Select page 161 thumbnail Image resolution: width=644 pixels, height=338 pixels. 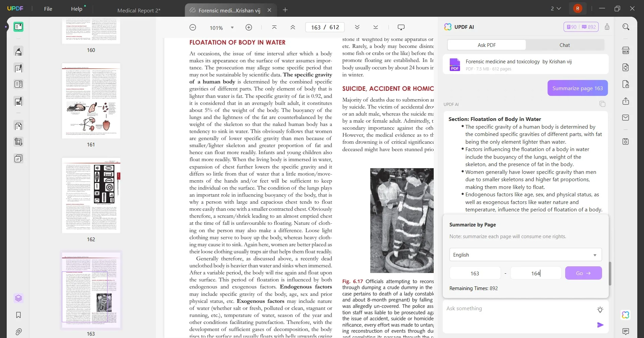pos(91,101)
